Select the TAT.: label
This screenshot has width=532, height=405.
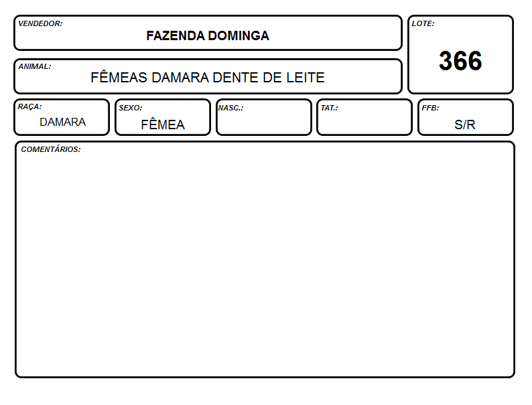point(330,108)
